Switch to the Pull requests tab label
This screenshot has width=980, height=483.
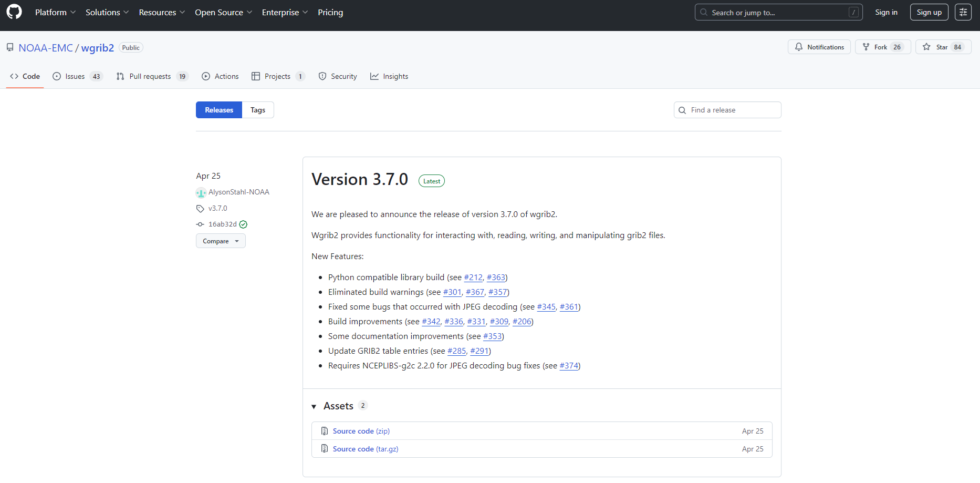pyautogui.click(x=150, y=76)
